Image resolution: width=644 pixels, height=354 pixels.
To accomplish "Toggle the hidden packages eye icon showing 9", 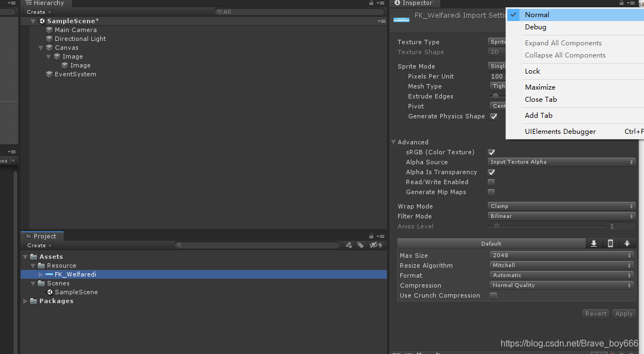I will [376, 245].
